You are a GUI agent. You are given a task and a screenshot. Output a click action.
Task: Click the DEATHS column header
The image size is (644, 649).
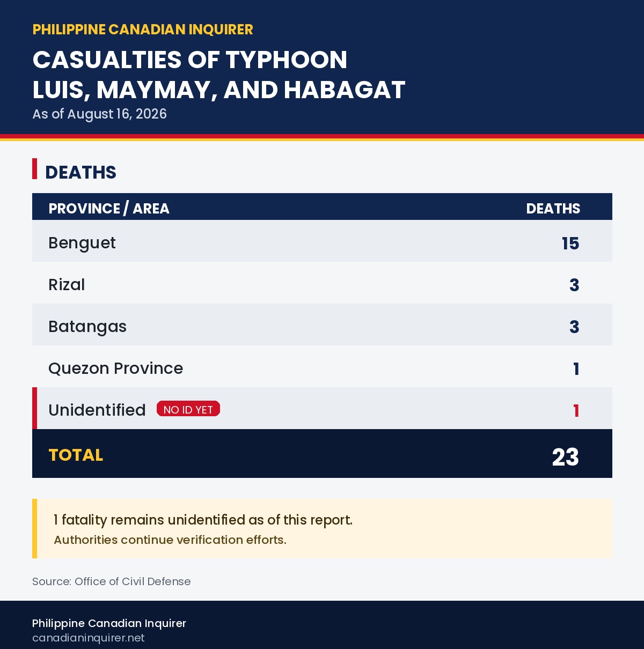coord(553,208)
